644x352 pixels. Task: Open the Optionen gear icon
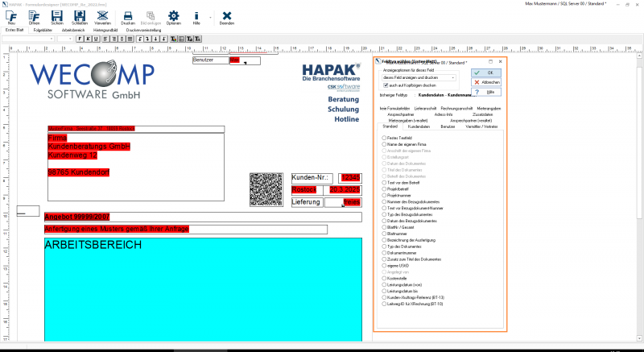174,17
